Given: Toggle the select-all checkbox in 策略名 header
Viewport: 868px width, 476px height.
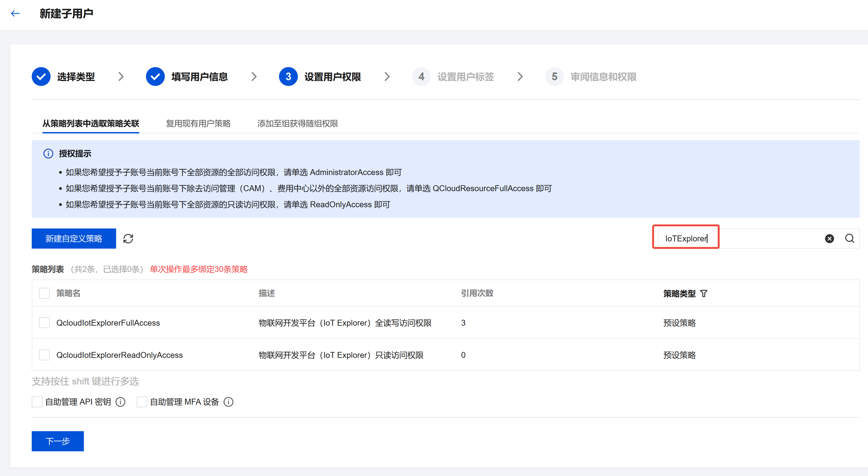Looking at the screenshot, I should (44, 293).
